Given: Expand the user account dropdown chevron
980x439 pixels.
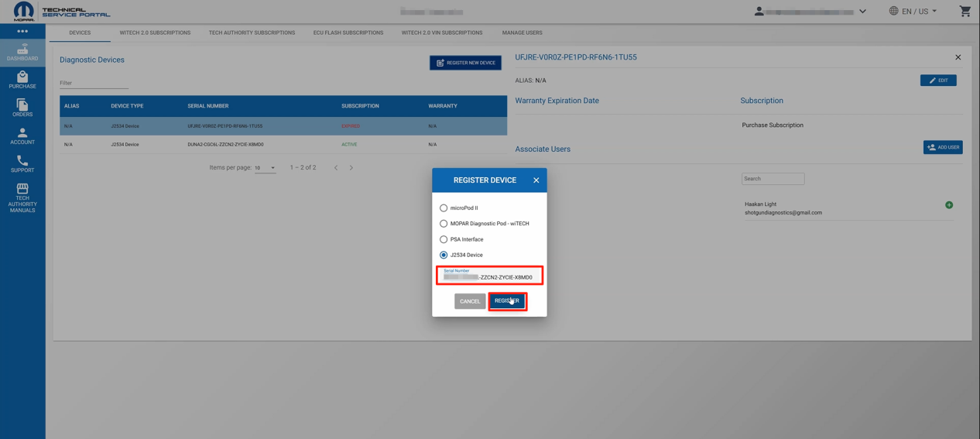Looking at the screenshot, I should point(862,12).
